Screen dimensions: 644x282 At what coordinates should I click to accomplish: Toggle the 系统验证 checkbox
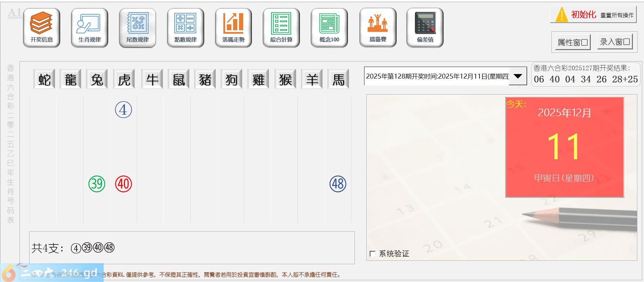coord(373,254)
